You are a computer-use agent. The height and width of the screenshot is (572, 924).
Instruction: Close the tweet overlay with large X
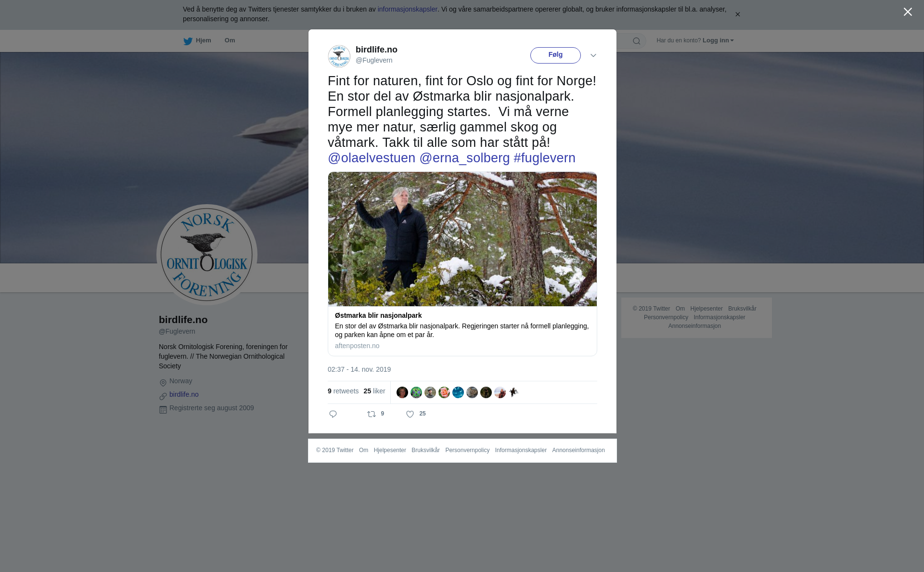click(x=908, y=12)
